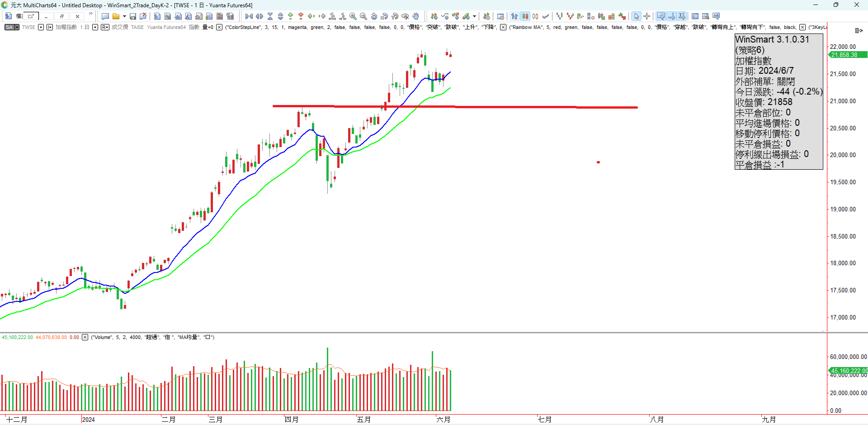Click the New Workspace icon
This screenshot has height=425, width=868.
(x=105, y=16)
